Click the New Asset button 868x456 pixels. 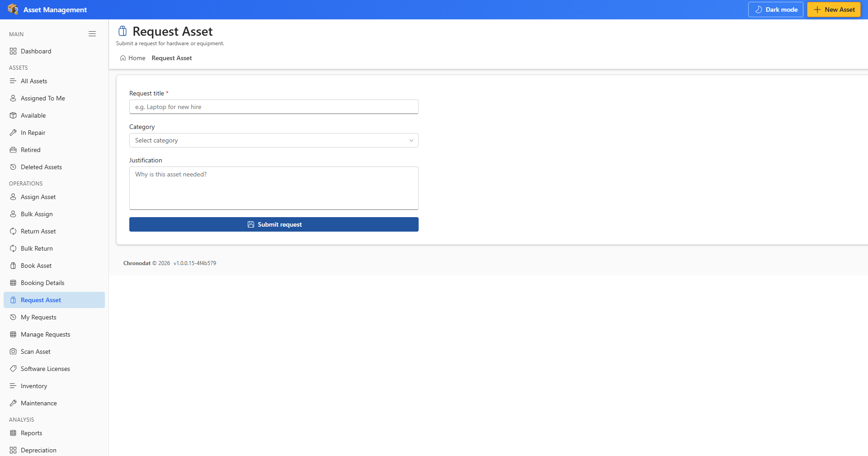(x=834, y=9)
